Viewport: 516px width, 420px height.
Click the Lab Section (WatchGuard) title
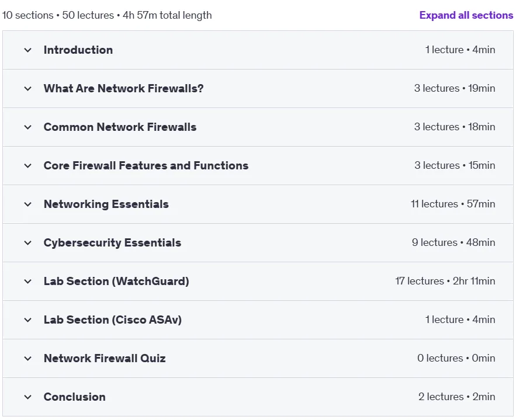pos(116,281)
